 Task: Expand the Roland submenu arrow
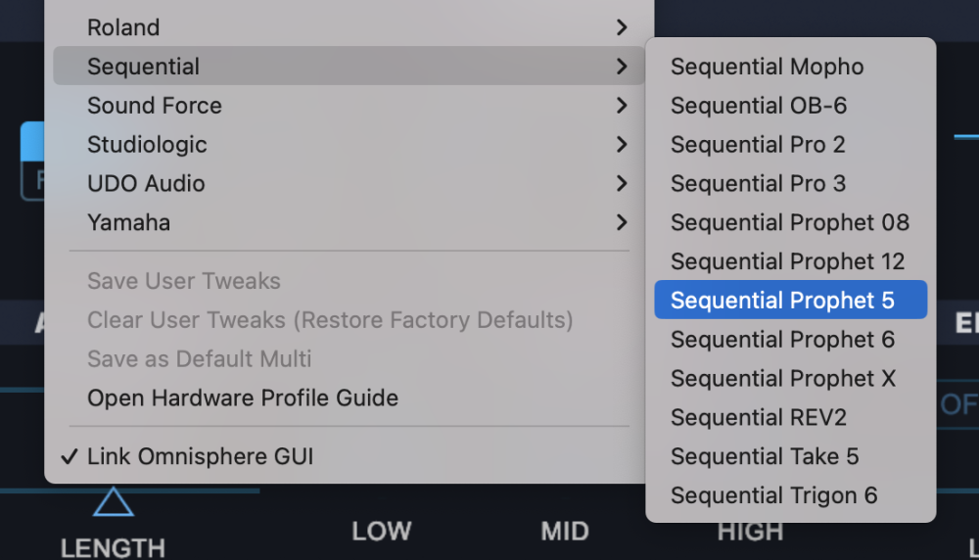point(622,27)
